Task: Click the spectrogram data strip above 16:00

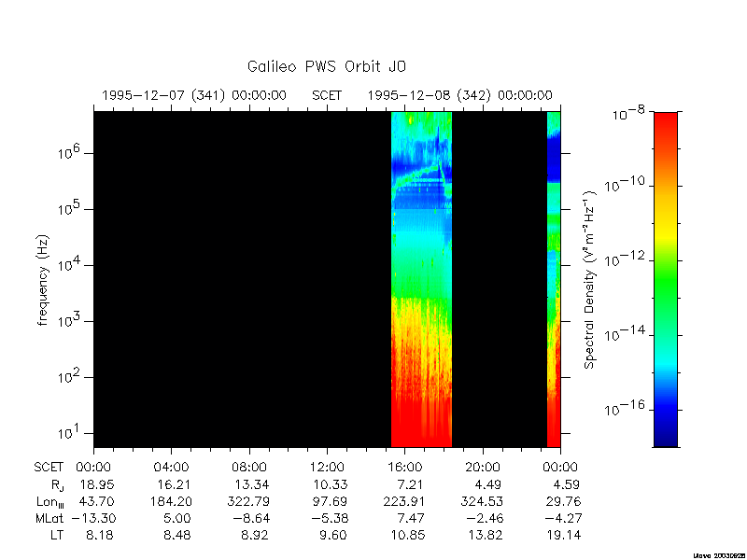Action: tap(421, 279)
